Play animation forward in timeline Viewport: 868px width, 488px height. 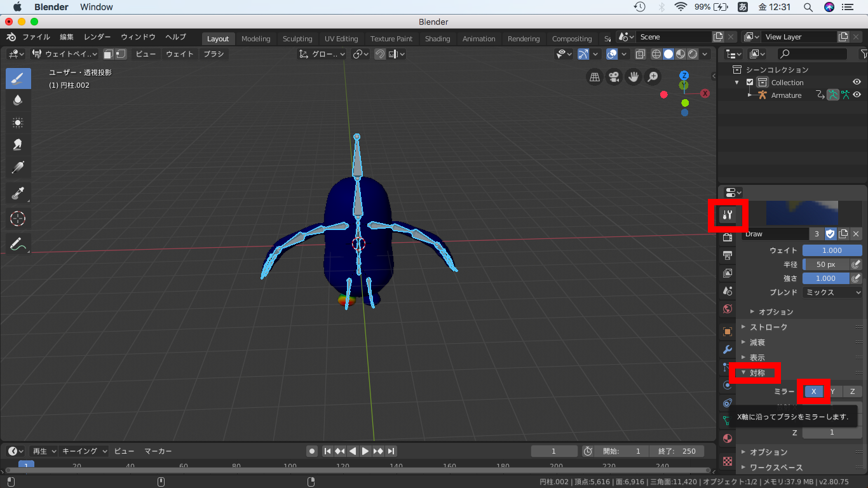tap(365, 451)
